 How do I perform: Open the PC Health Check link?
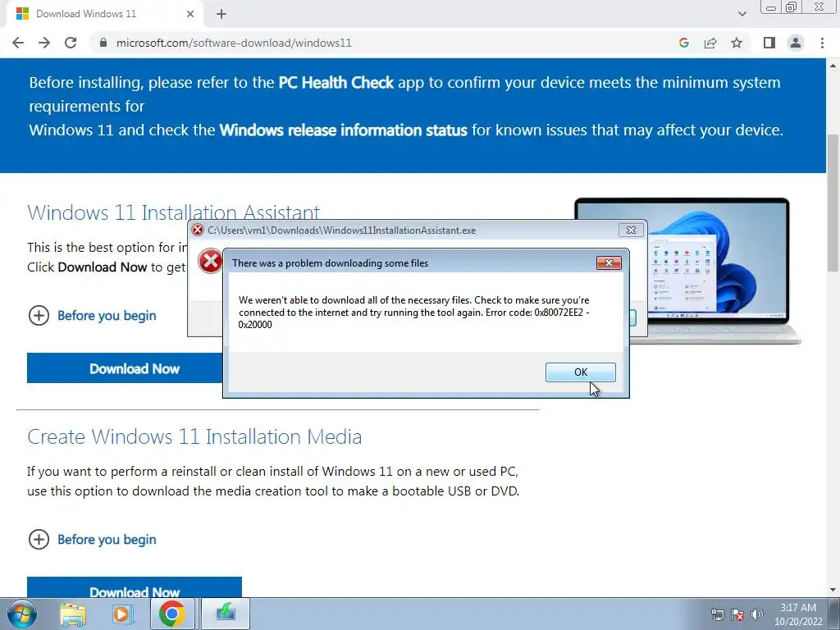pyautogui.click(x=336, y=83)
